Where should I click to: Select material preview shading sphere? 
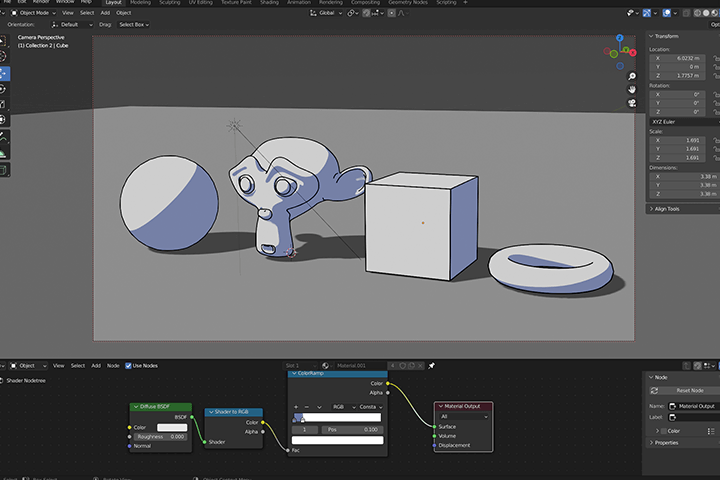[x=714, y=13]
